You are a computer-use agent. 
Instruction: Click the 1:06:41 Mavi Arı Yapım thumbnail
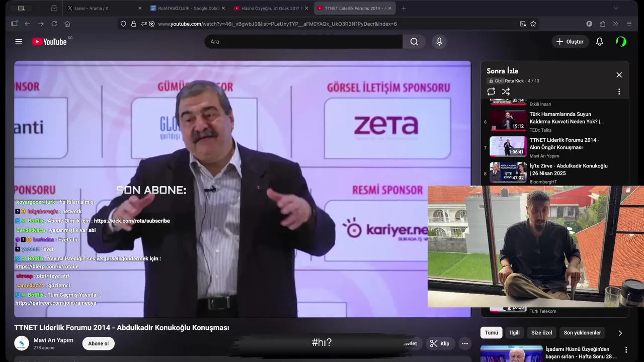pyautogui.click(x=508, y=146)
